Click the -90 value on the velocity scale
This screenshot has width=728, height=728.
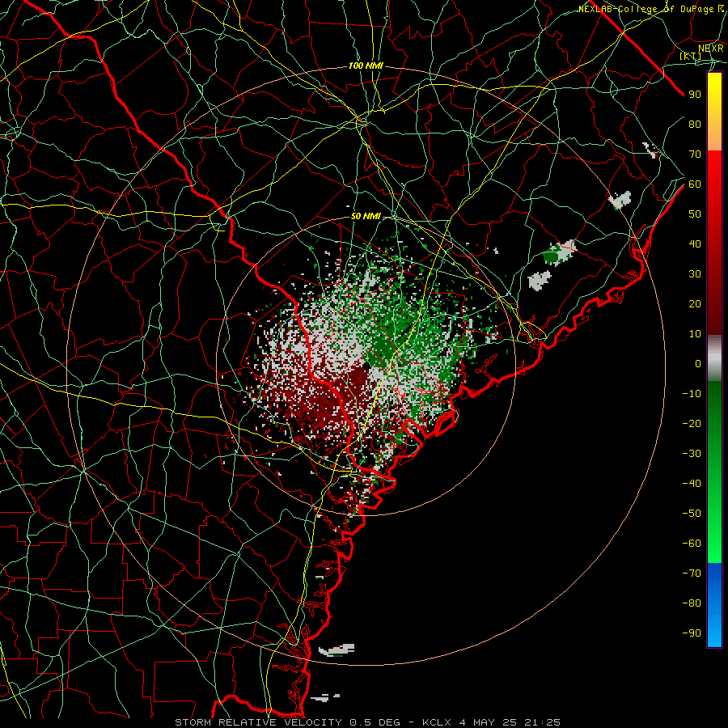coord(692,633)
